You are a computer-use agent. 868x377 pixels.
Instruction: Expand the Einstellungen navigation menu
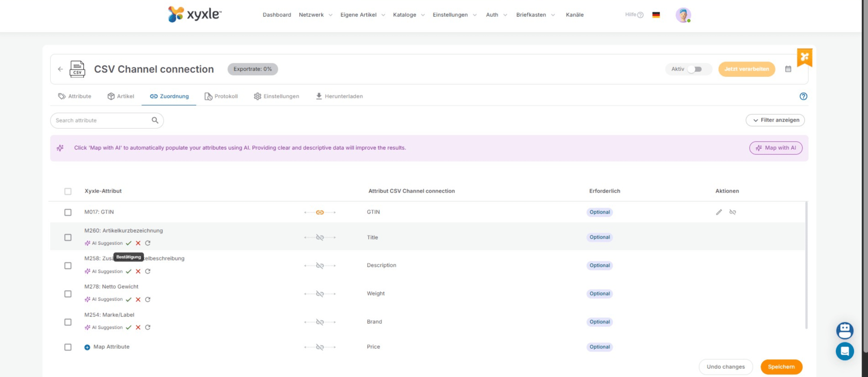[x=454, y=15]
